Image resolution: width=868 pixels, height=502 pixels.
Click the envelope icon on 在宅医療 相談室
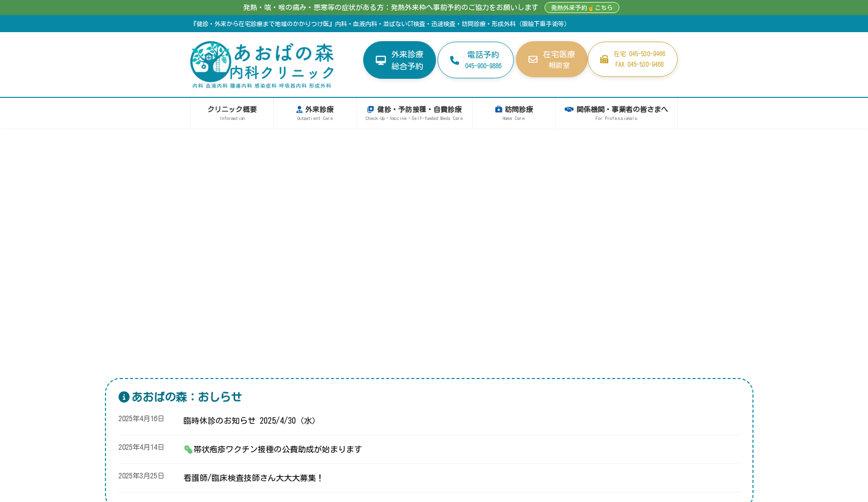(x=533, y=59)
